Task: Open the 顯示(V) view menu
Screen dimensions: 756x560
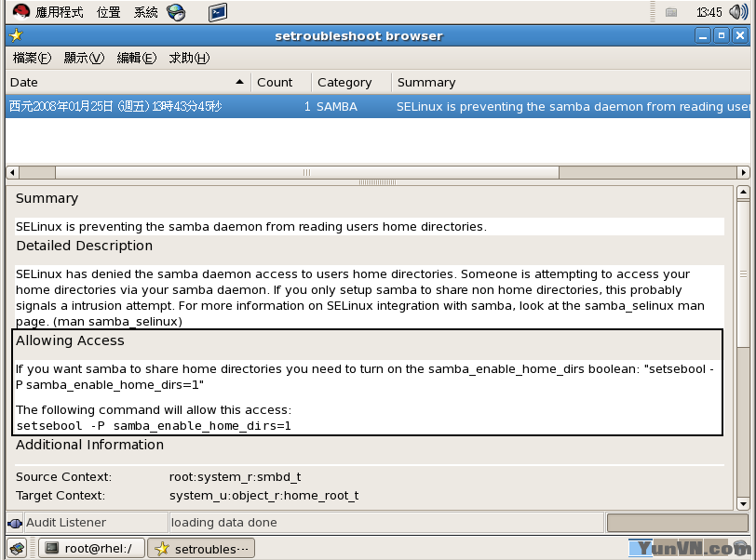Action: [84, 58]
